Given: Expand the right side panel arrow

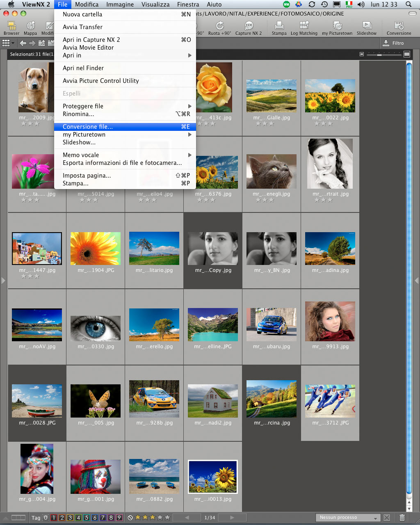Looking at the screenshot, I should coord(417,281).
